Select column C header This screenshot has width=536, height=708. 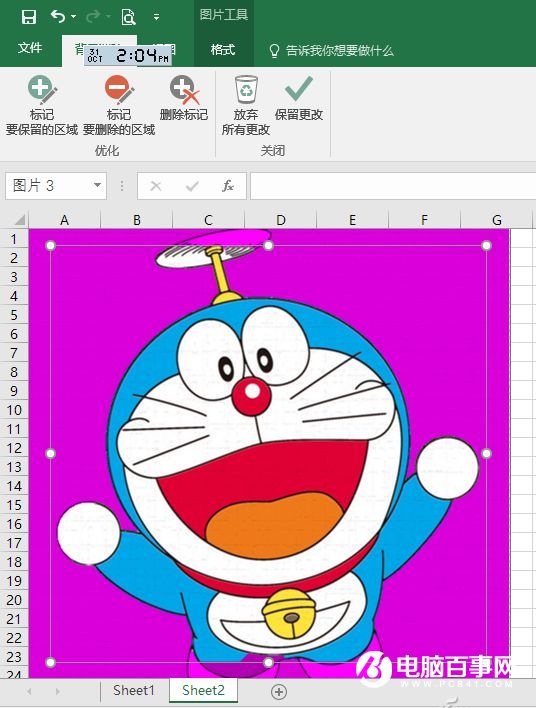pyautogui.click(x=209, y=220)
